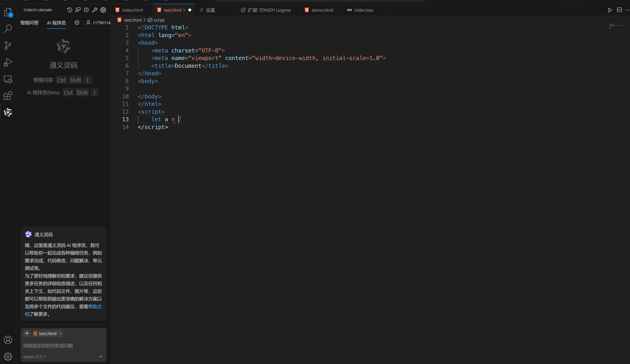Viewport: 630px width, 364px height.
Task: Split the editor layout icon
Action: (x=619, y=10)
